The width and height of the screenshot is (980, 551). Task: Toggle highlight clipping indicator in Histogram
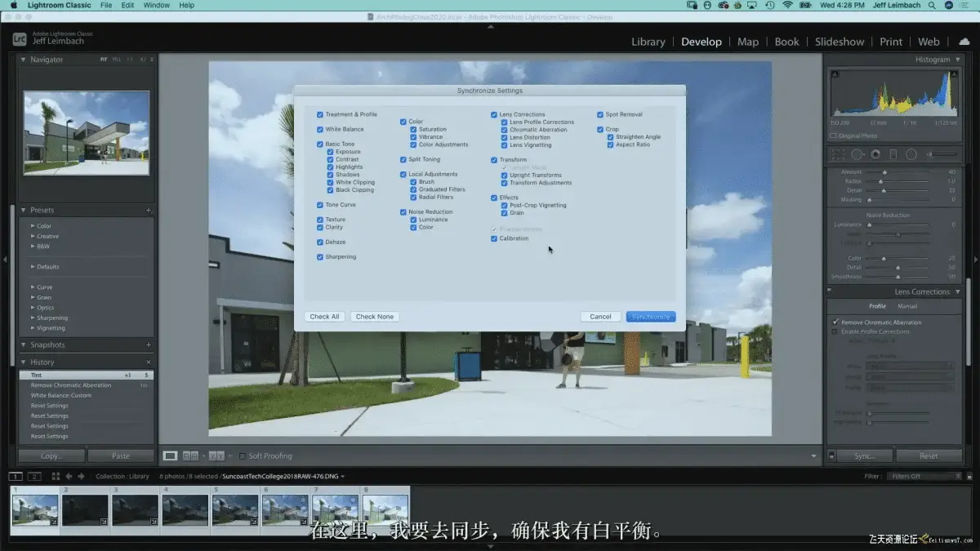(954, 74)
